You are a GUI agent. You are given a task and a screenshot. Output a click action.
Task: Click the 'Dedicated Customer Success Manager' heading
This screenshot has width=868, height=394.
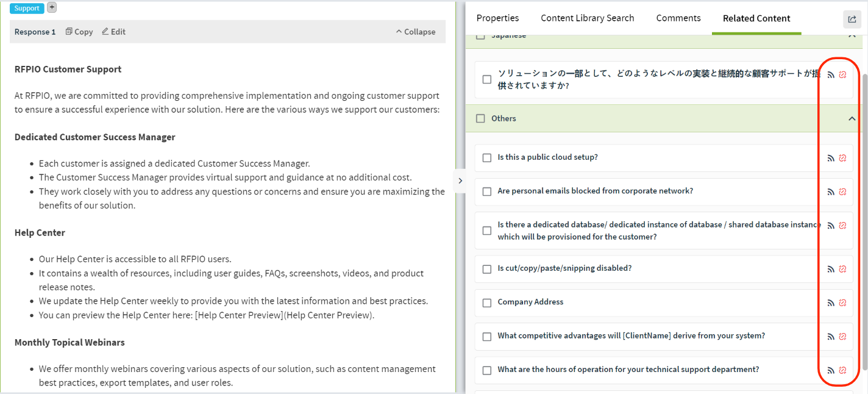(x=94, y=137)
